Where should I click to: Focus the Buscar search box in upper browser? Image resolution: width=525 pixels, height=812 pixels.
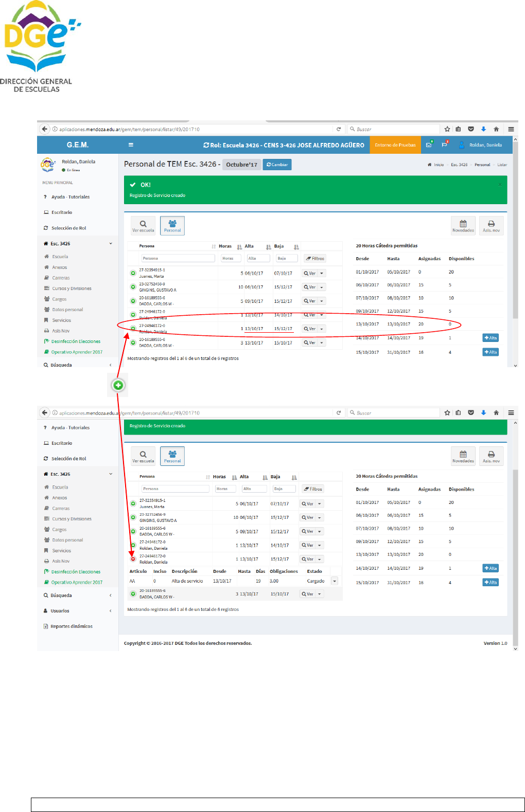(394, 129)
